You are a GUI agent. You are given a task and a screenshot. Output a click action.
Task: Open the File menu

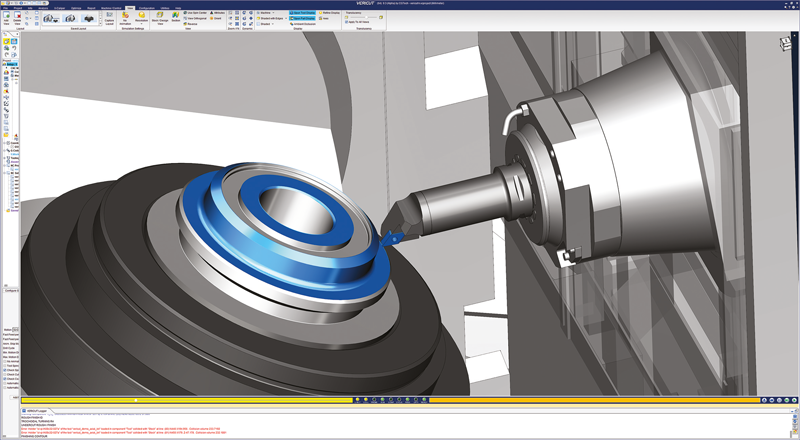click(x=6, y=8)
